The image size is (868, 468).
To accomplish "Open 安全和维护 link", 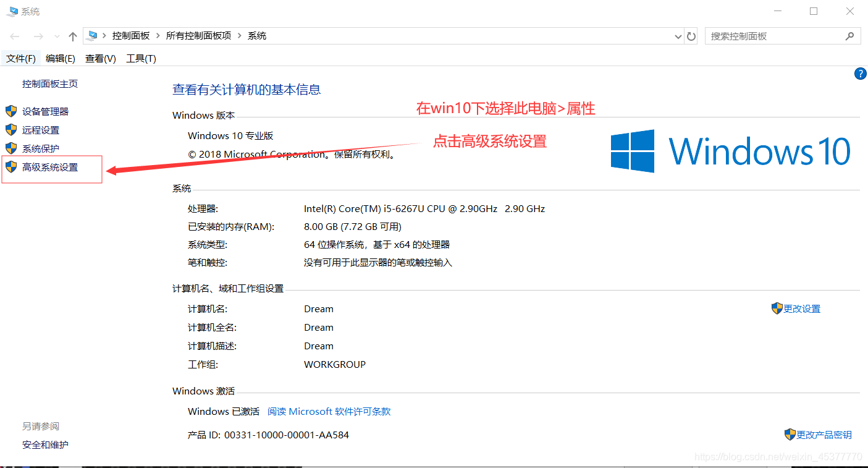I will (45, 445).
